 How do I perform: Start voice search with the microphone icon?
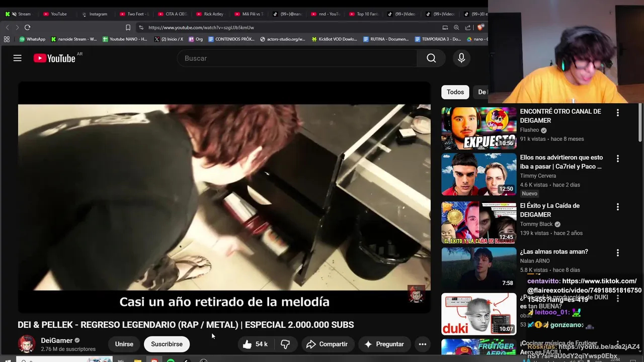pos(461,58)
